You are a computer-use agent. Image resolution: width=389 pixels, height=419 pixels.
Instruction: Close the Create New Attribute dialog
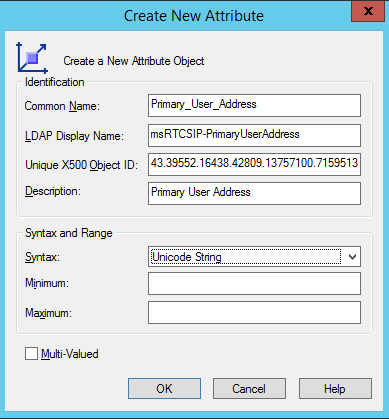pos(368,11)
